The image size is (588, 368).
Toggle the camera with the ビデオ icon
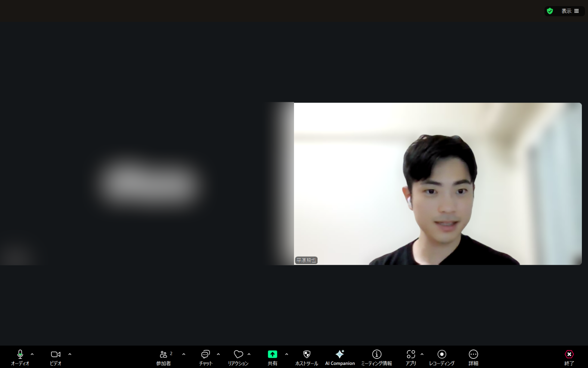(55, 354)
